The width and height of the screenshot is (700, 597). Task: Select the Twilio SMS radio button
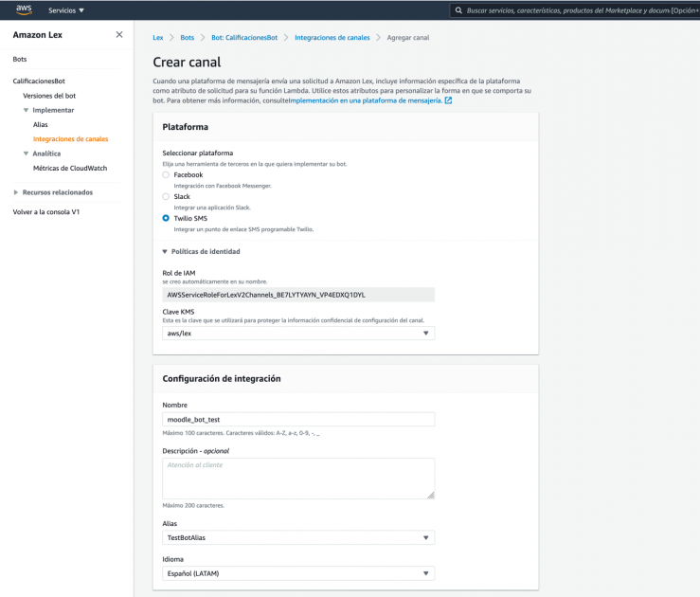pyautogui.click(x=166, y=218)
